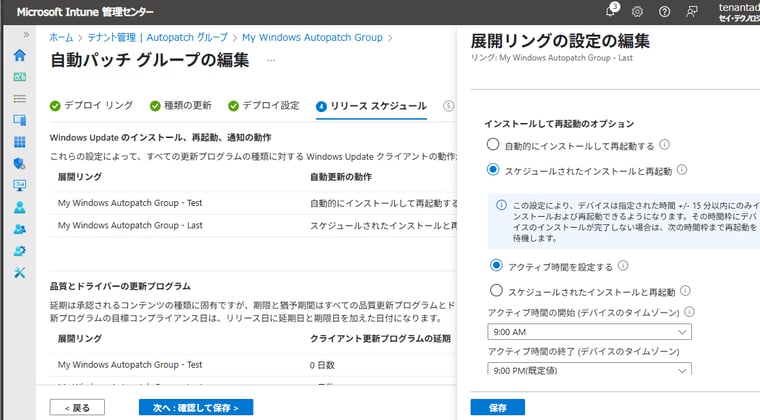Open the help question mark in the header

point(665,12)
